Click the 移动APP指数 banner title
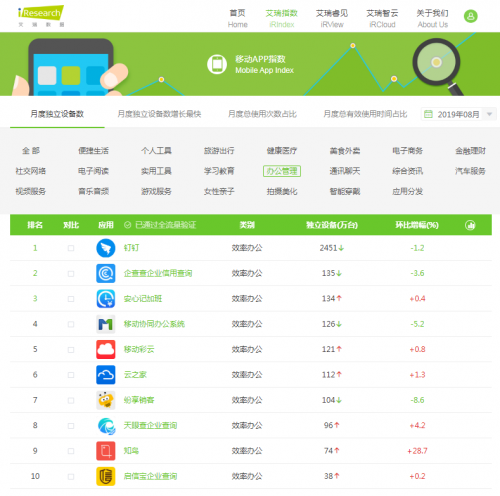 point(260,59)
